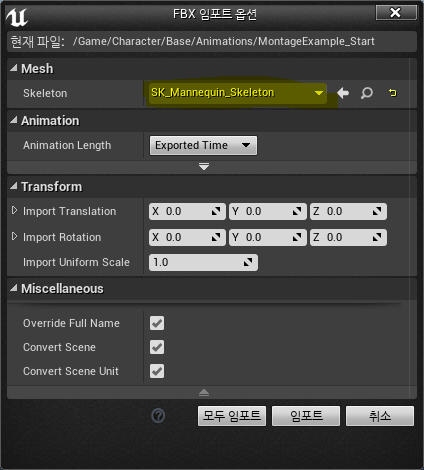Image resolution: width=424 pixels, height=470 pixels.
Task: Click the Import Uniform Scale field
Action: coord(203,262)
